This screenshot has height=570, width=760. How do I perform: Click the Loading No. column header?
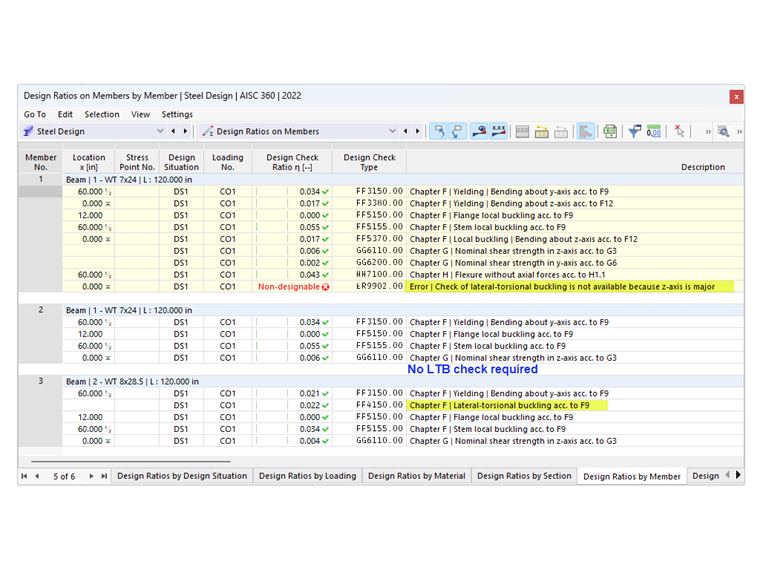228,162
